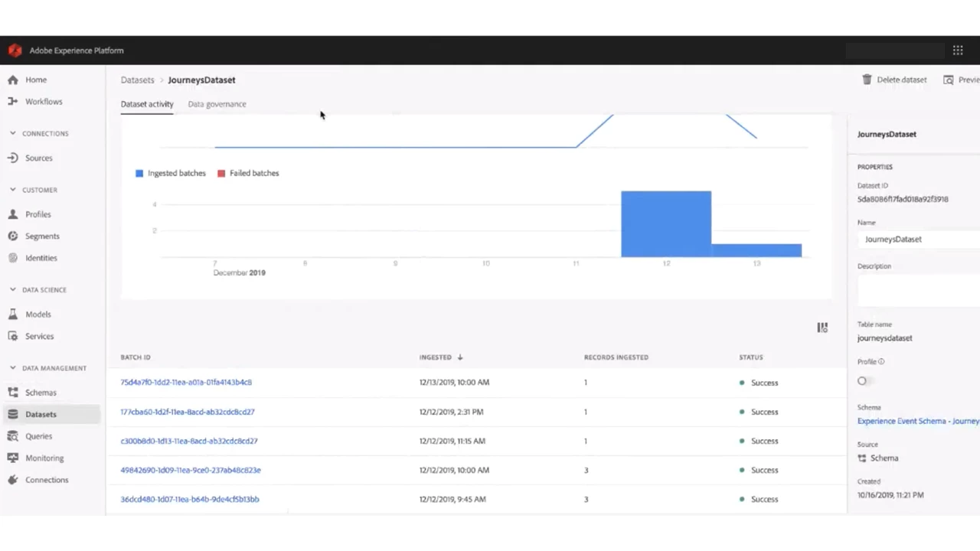Click the red Failed batches legend swatch

(221, 174)
